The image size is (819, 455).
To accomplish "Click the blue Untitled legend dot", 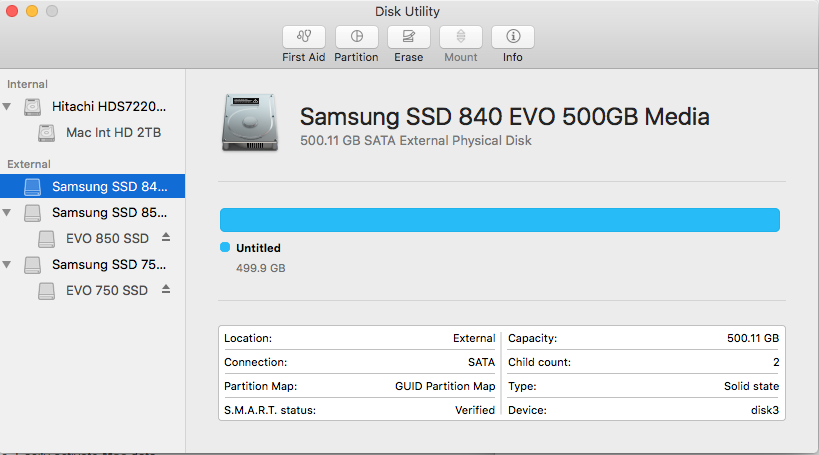I will (x=225, y=247).
